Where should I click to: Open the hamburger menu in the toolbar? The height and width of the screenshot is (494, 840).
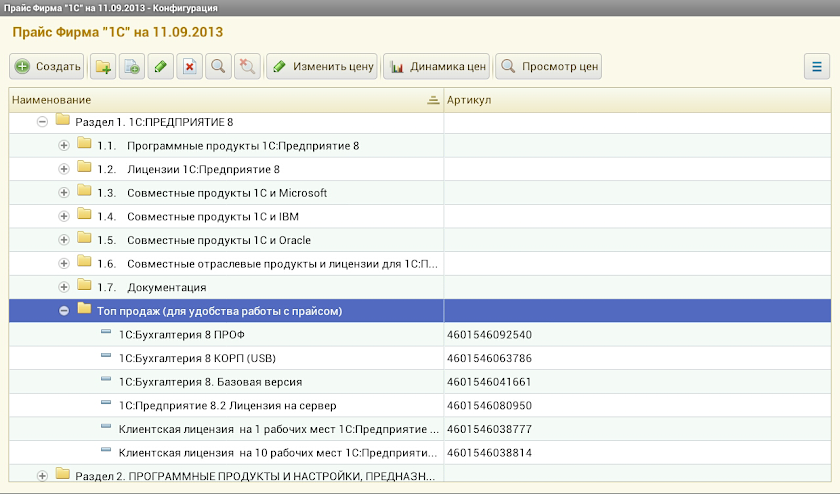(817, 66)
